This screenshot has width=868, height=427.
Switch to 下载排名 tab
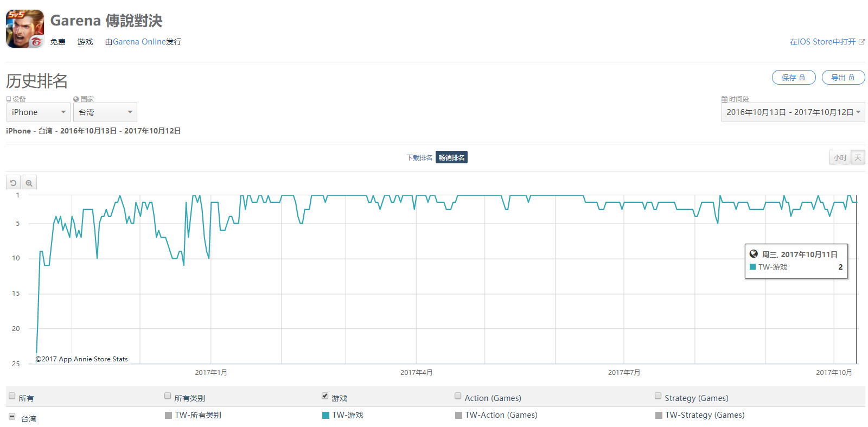tap(419, 157)
